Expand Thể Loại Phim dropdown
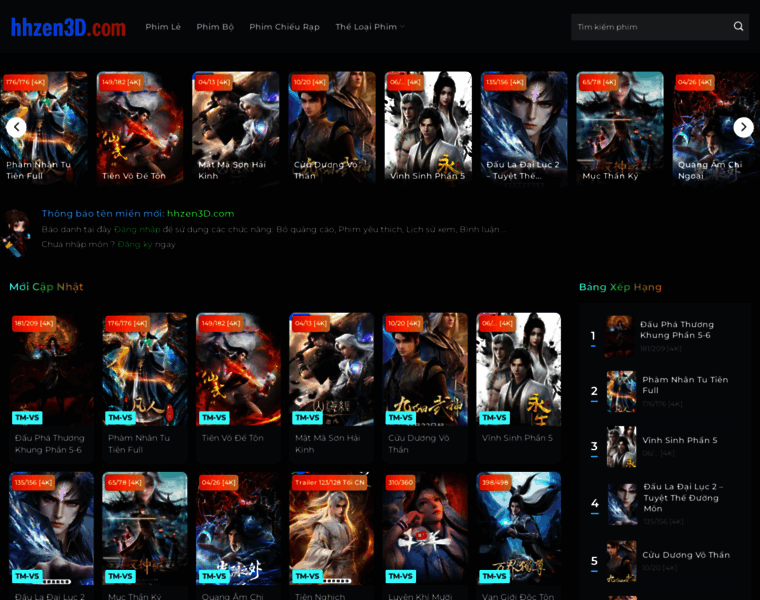Screen dimensions: 760x600 (x=369, y=27)
